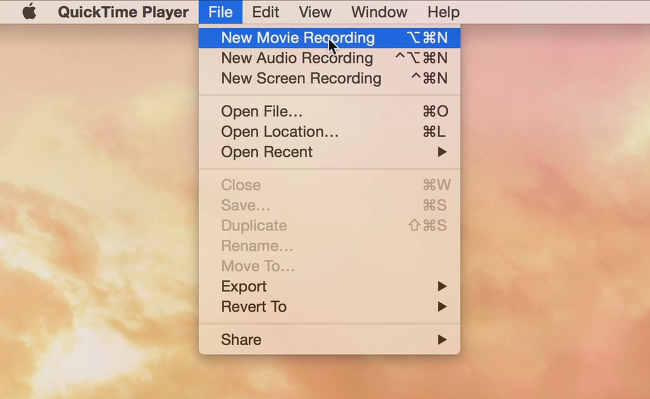The width and height of the screenshot is (650, 399).
Task: Select Open Location… menu entry
Action: [330, 132]
